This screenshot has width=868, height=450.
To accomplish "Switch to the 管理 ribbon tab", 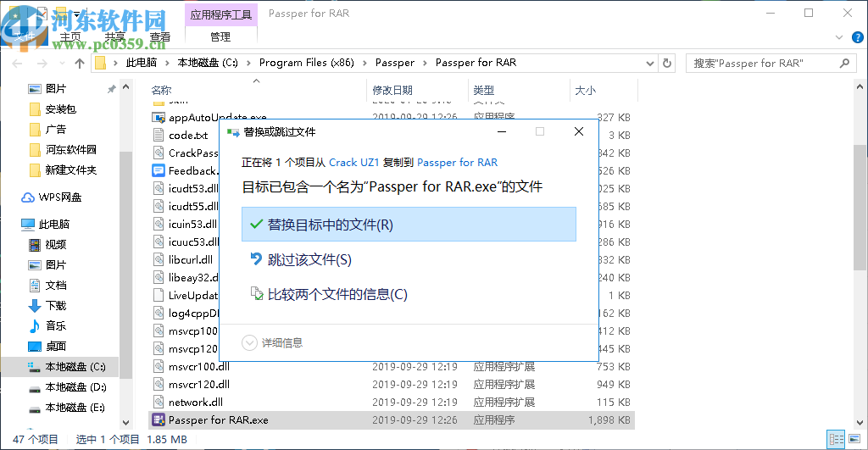I will (x=220, y=37).
